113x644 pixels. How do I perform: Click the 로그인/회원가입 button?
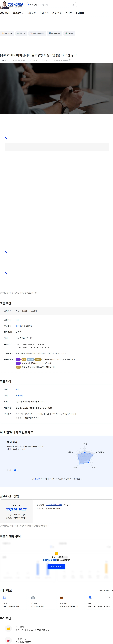click(x=56, y=567)
